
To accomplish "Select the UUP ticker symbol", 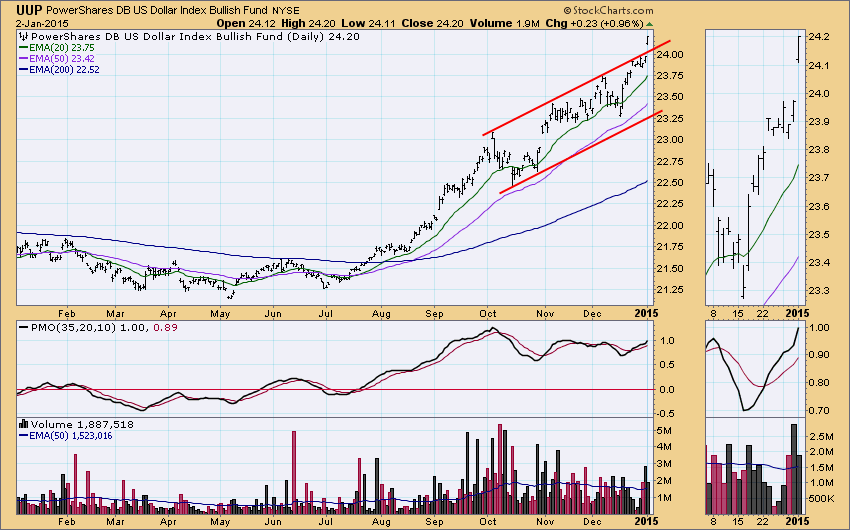I will (29, 10).
